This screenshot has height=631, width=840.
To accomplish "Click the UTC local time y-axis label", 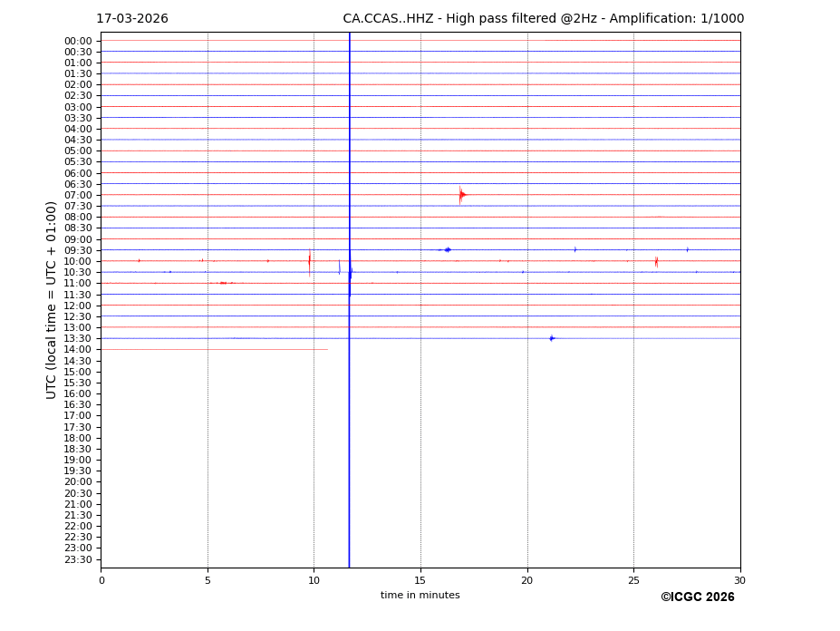I will click(52, 299).
